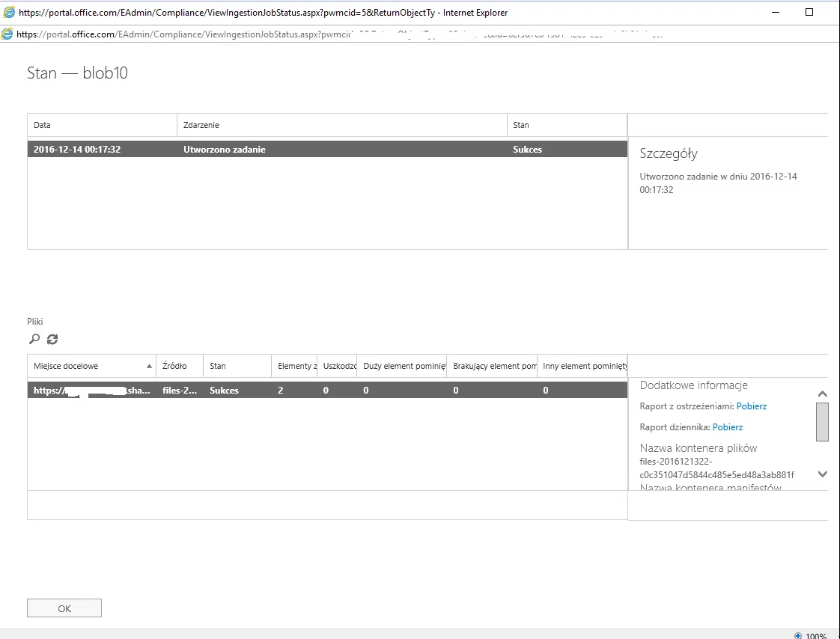Download the warnings report via Pobierz link
Viewport: 840px width, 639px height.
coord(751,406)
